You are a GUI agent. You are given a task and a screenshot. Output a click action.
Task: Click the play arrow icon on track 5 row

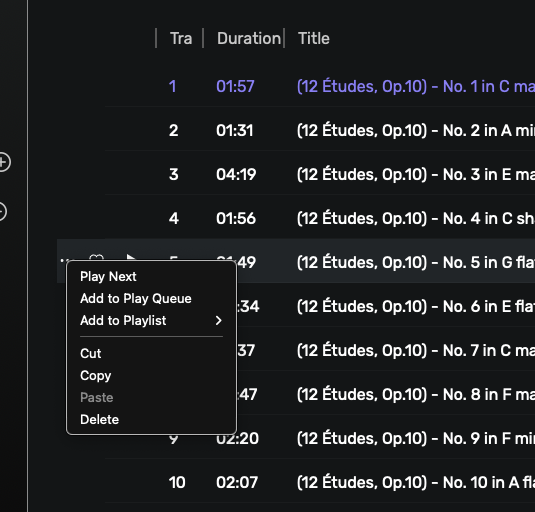[x=131, y=257]
